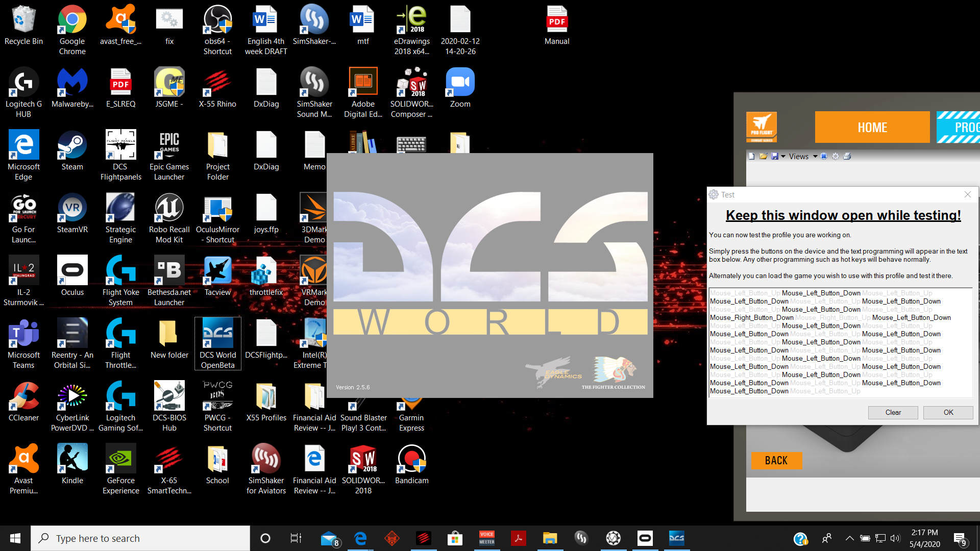
Task: Click the Print profile icon
Action: point(847,157)
